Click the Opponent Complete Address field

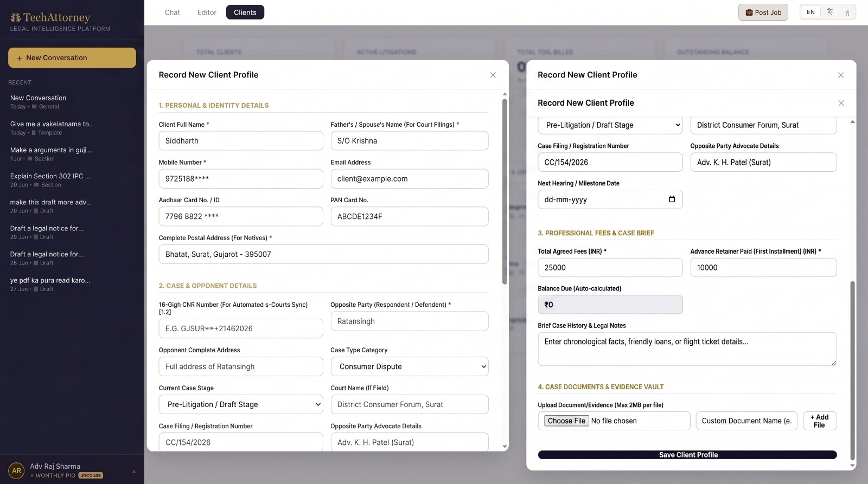pos(241,366)
